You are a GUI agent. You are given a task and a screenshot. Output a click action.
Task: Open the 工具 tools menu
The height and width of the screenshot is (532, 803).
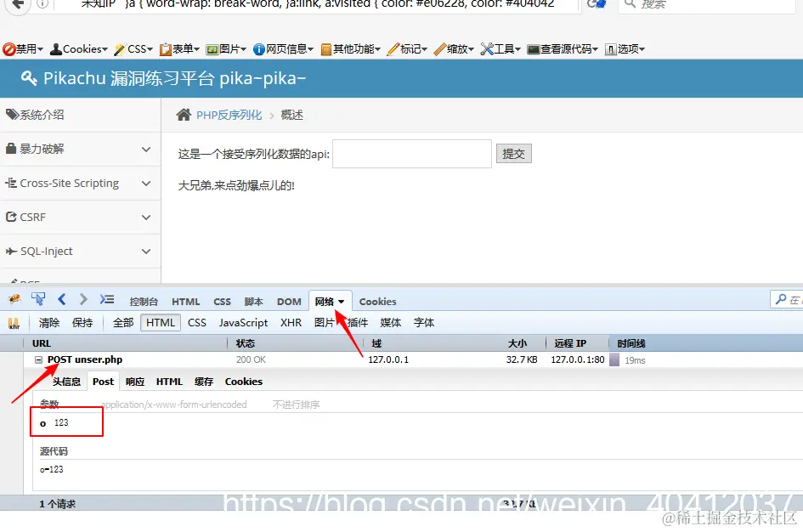click(x=500, y=49)
